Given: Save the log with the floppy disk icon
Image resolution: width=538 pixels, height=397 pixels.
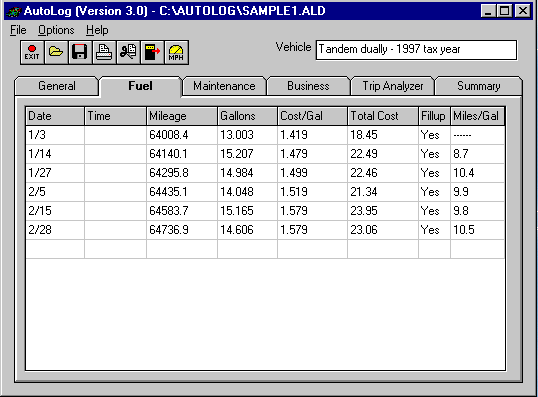Looking at the screenshot, I should [x=80, y=52].
